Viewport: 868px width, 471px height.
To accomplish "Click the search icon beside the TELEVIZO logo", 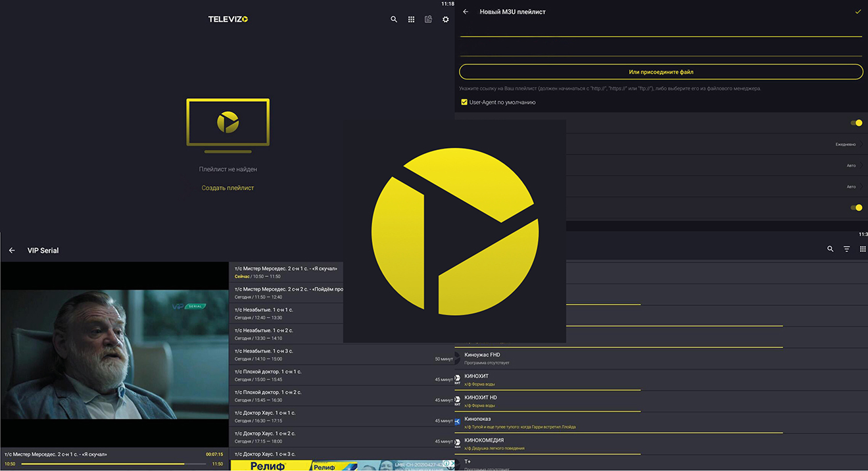I will (394, 20).
